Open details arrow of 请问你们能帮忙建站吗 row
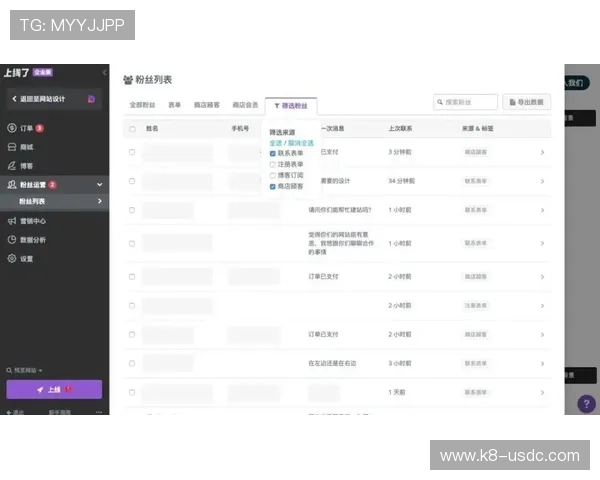This screenshot has height=480, width=600. (542, 210)
